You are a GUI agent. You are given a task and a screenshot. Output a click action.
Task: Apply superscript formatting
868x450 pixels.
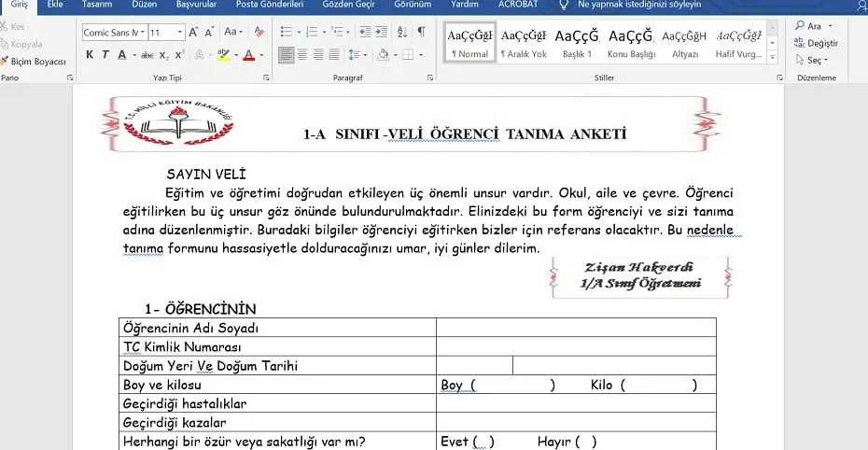point(179,55)
